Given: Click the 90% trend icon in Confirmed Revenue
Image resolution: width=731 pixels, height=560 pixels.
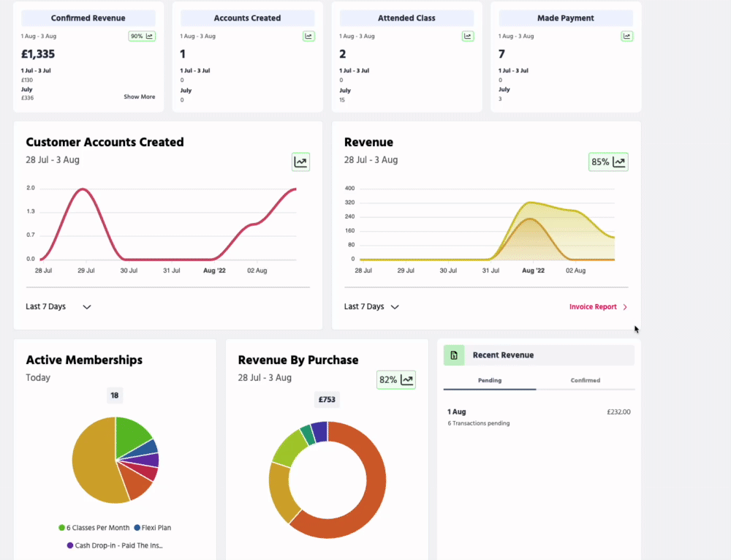Looking at the screenshot, I should pyautogui.click(x=142, y=36).
